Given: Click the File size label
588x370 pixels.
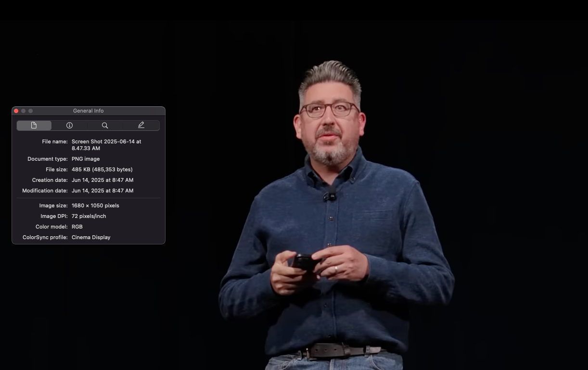Looking at the screenshot, I should (x=57, y=169).
